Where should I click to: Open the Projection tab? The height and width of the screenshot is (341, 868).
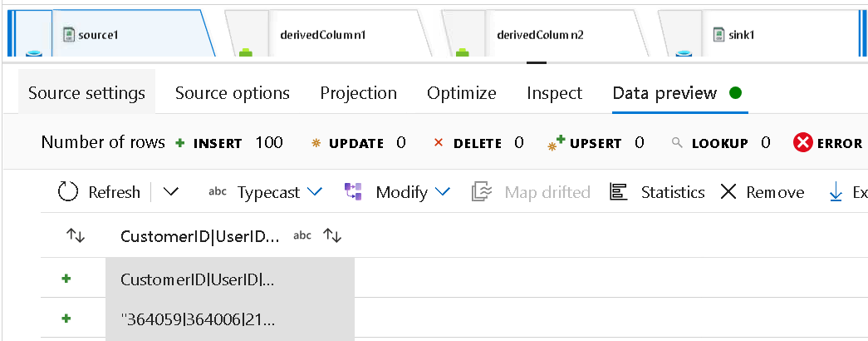[x=358, y=92]
